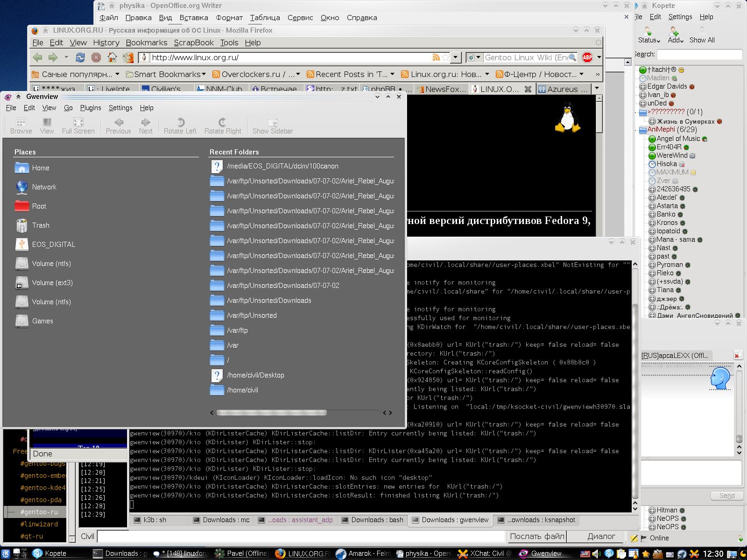Reload the page in Firefox
747x560 pixels.
click(x=80, y=57)
